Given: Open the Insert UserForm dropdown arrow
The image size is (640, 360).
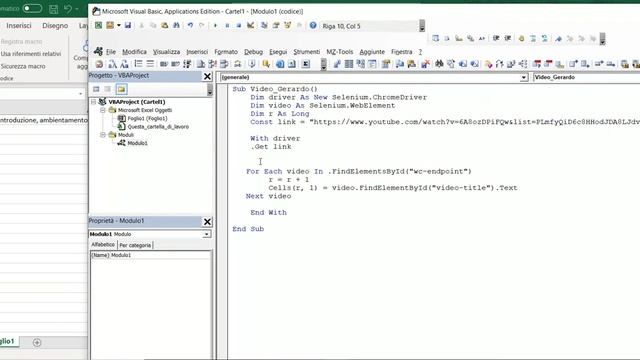Looking at the screenshot, I should [119, 26].
